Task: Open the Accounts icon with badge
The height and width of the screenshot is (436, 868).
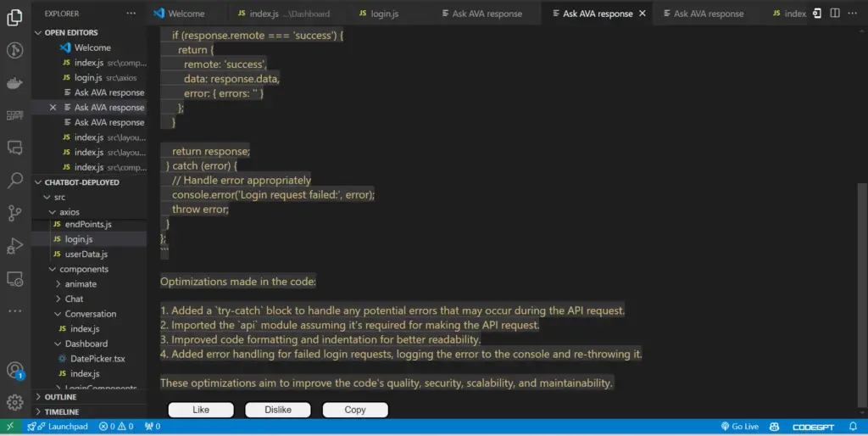Action: coord(15,370)
